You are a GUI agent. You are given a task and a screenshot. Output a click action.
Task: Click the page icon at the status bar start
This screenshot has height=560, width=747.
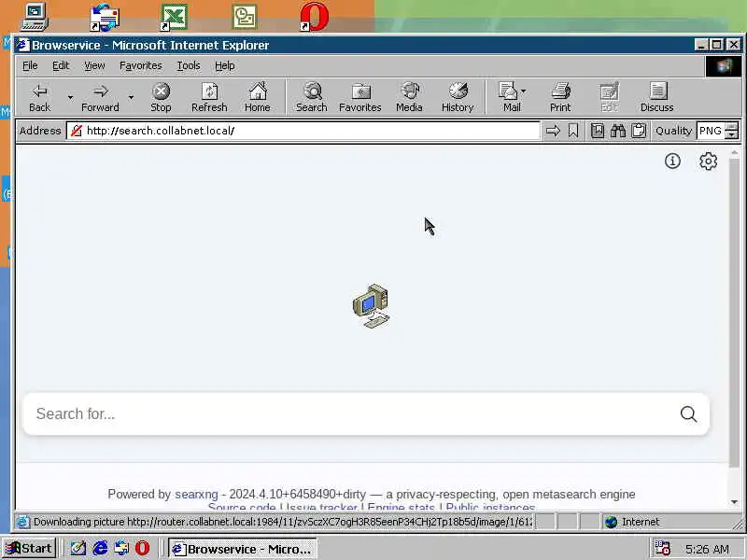(x=22, y=522)
